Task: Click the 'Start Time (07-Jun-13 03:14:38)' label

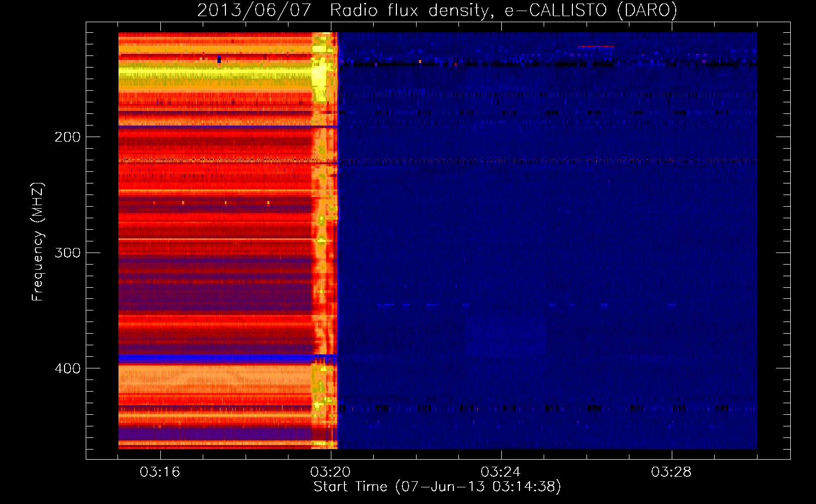Action: [x=437, y=487]
